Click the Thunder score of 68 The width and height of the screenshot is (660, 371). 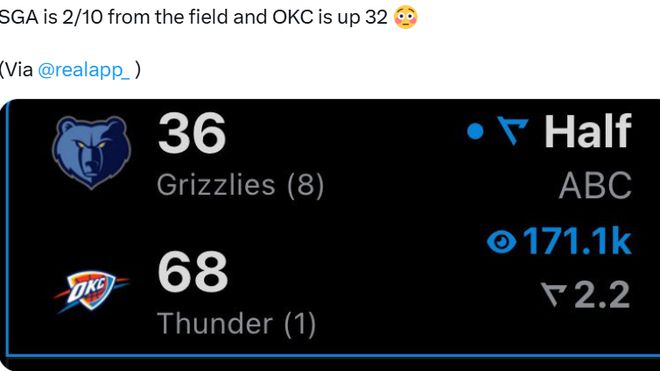[x=193, y=271]
